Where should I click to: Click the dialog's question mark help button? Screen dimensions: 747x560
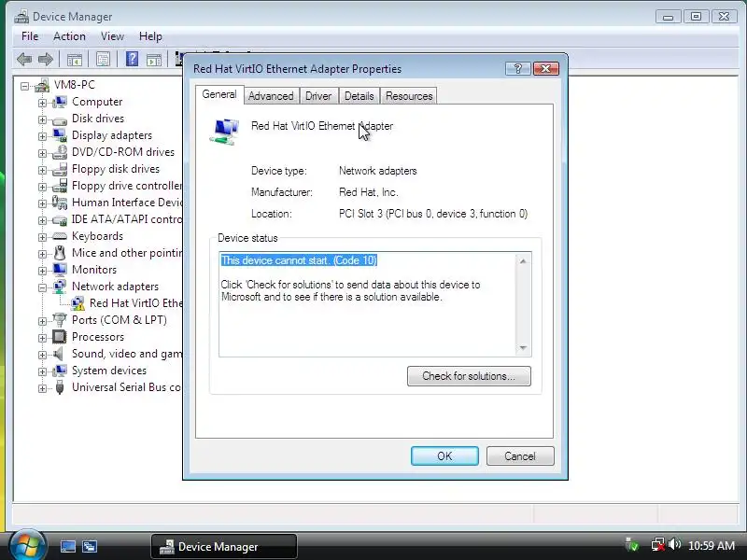pos(518,69)
